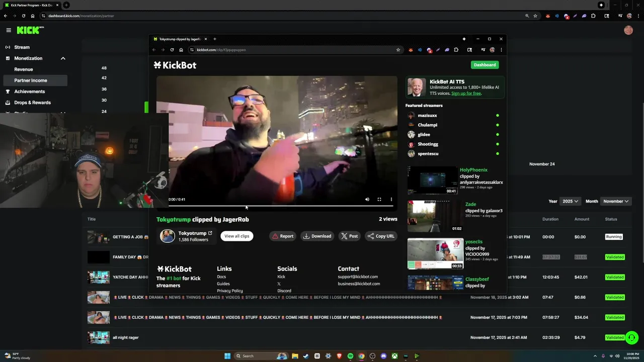Open the yoseclis clip thumbnail
644x362 pixels.
[435, 253]
